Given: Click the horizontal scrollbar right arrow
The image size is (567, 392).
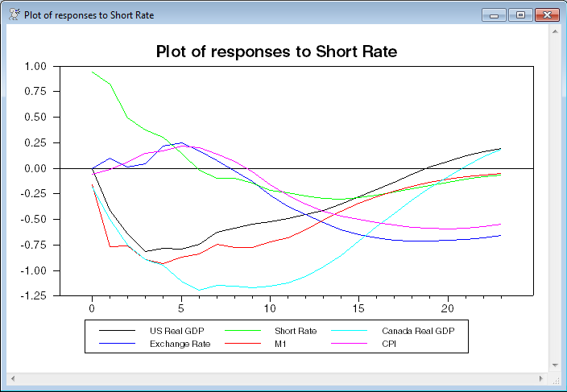Looking at the screenshot, I should coord(541,378).
